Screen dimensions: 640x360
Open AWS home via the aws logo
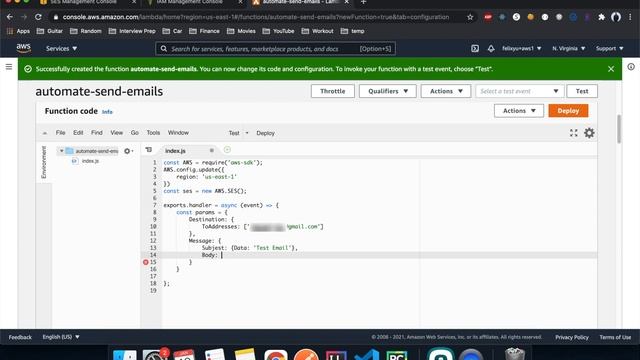click(24, 48)
